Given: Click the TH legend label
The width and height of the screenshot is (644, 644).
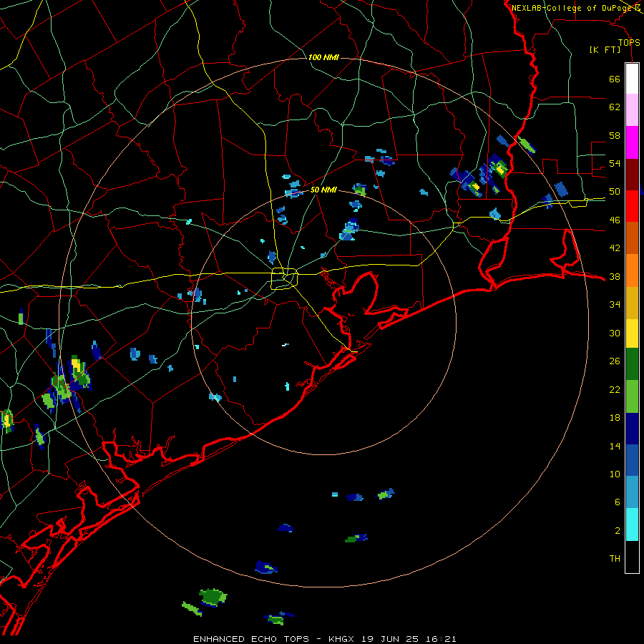Looking at the screenshot, I should pyautogui.click(x=615, y=559).
